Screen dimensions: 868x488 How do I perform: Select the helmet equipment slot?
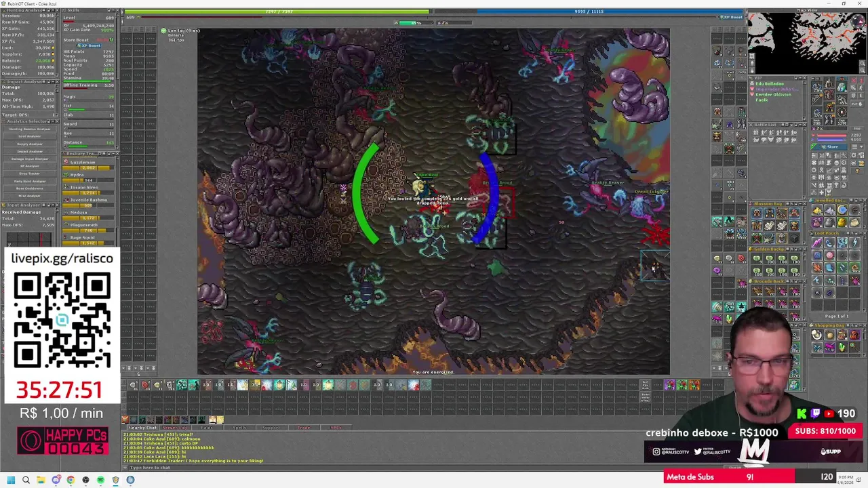[829, 83]
